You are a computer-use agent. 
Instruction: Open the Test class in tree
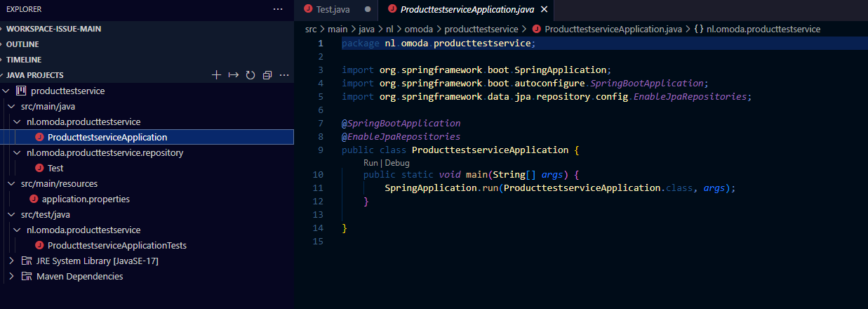[55, 168]
